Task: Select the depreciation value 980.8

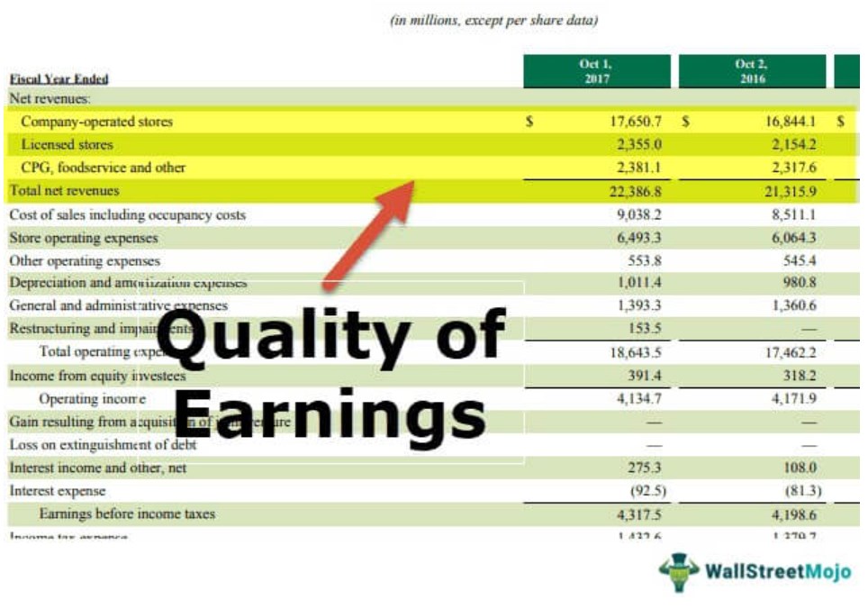Action: pyautogui.click(x=800, y=283)
